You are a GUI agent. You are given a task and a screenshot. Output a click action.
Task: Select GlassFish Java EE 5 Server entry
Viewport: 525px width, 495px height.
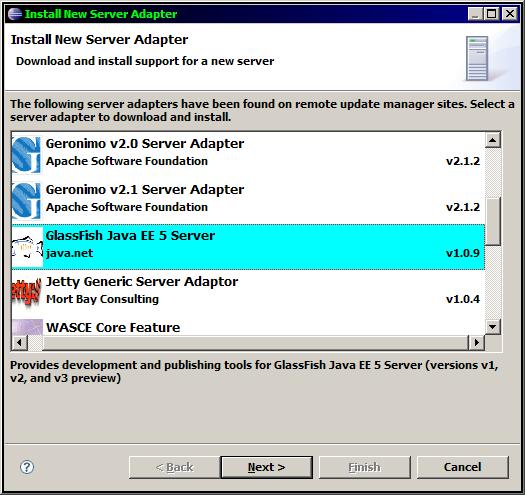tap(248, 247)
